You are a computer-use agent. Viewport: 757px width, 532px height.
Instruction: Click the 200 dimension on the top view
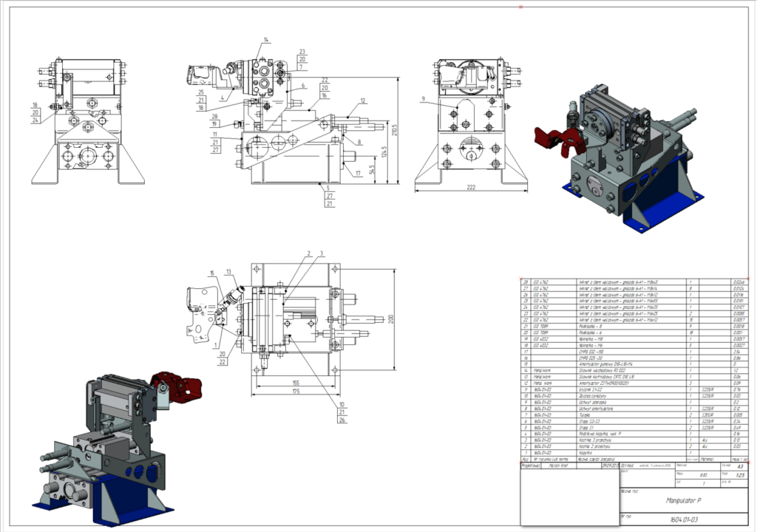(392, 318)
